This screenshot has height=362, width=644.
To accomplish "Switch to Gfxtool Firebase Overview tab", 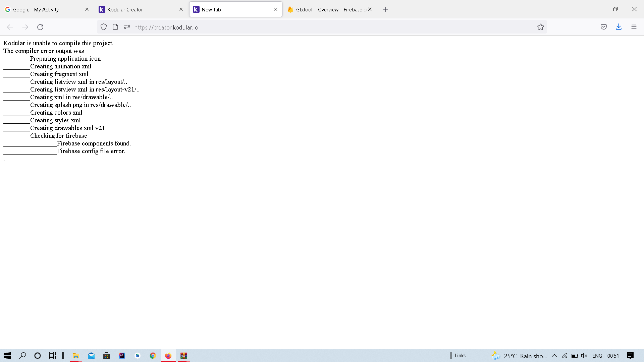I will pos(330,9).
